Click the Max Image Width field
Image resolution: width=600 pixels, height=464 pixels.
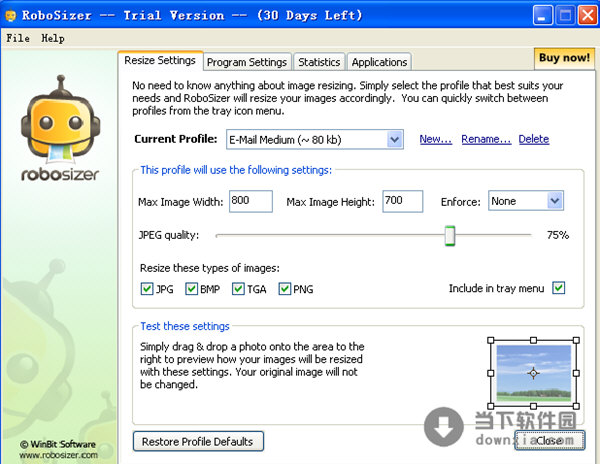click(251, 201)
